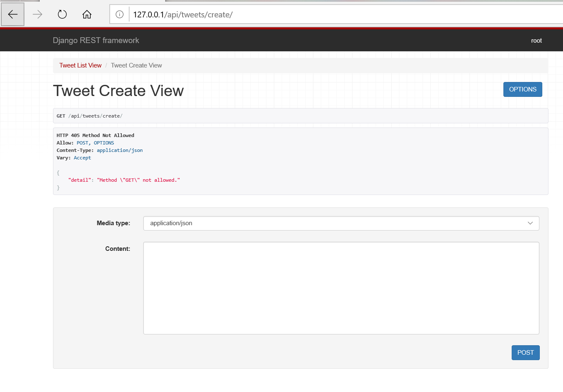This screenshot has width=563, height=392.
Task: Click the Content field label
Action: point(118,249)
